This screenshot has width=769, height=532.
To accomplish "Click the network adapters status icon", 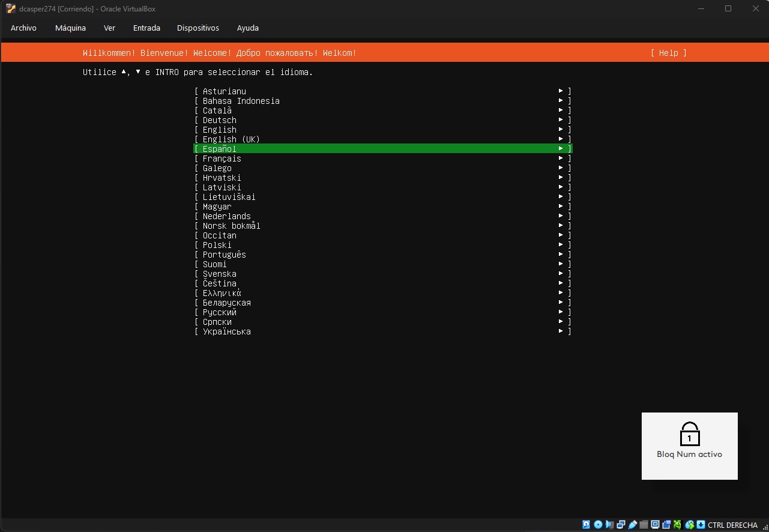I will click(x=621, y=525).
